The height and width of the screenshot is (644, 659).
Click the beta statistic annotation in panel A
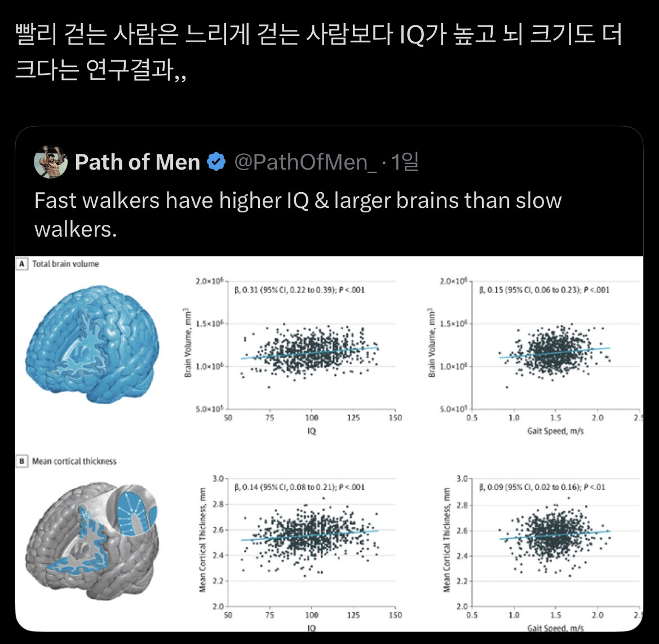point(300,290)
